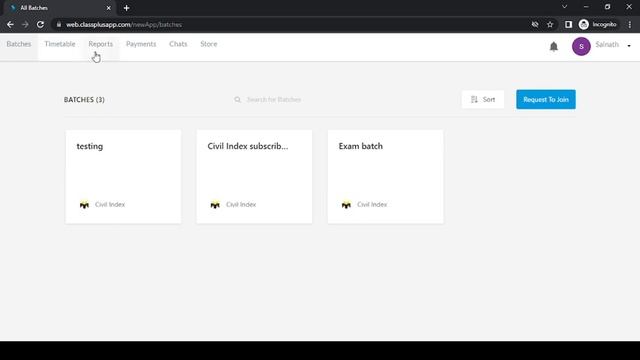Click the Request To Join button

point(546,100)
